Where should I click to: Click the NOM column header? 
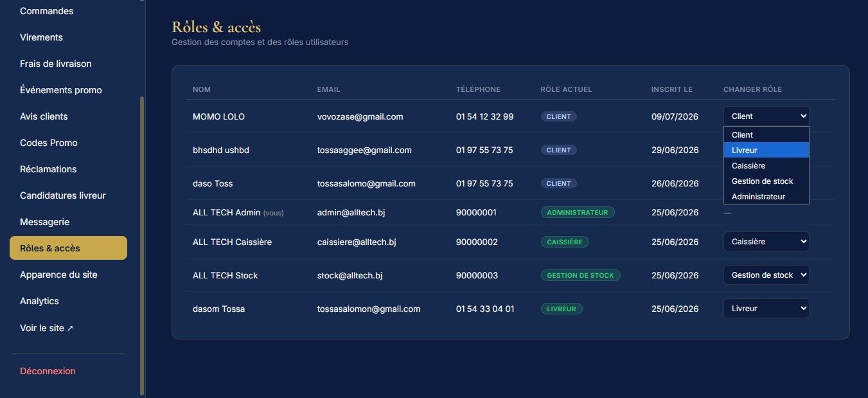click(x=202, y=89)
